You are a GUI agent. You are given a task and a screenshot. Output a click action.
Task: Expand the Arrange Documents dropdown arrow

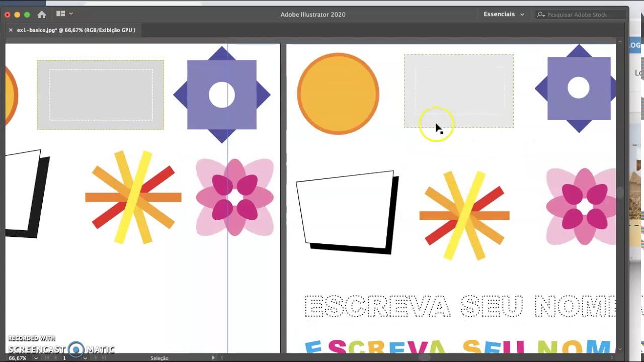click(71, 14)
